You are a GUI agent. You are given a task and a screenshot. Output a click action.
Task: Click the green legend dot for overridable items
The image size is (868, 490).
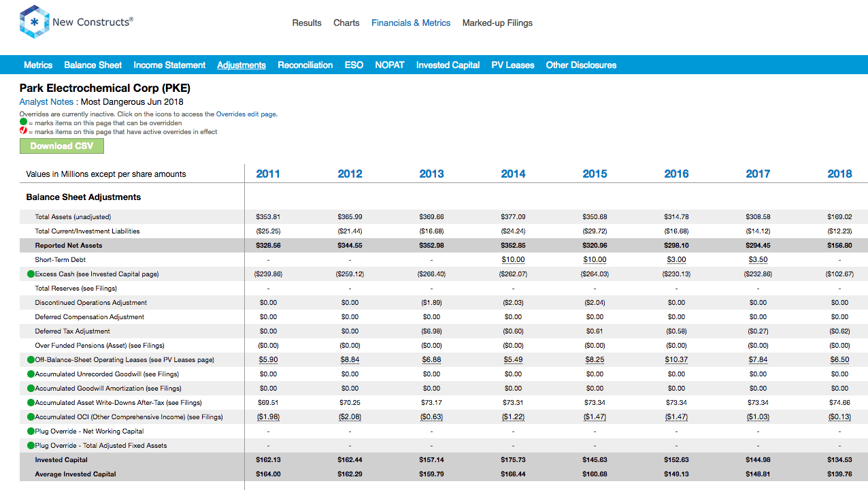[23, 122]
